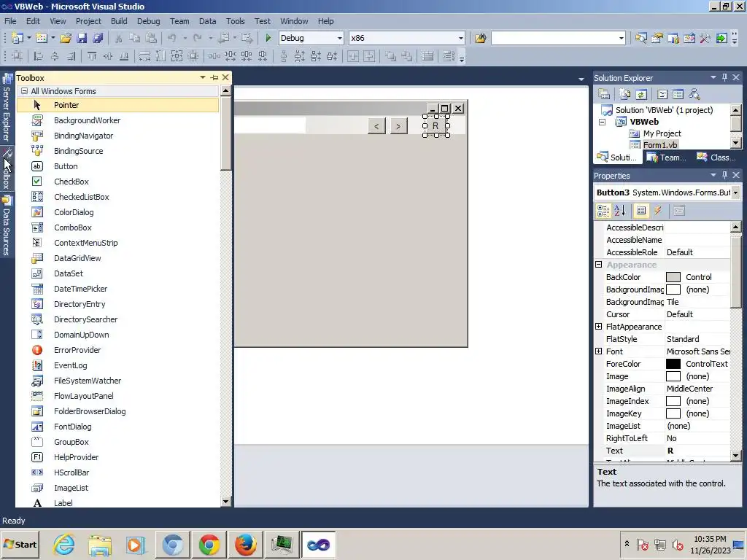
Task: Click the Save All toolbar icon
Action: coord(98,38)
